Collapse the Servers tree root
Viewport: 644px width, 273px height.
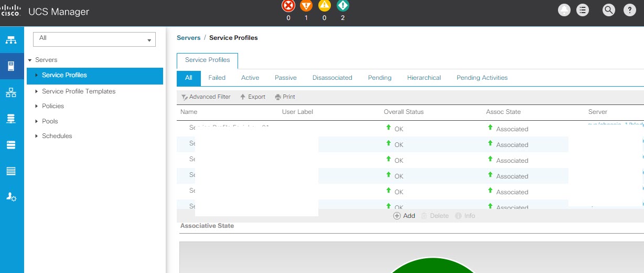pos(30,60)
